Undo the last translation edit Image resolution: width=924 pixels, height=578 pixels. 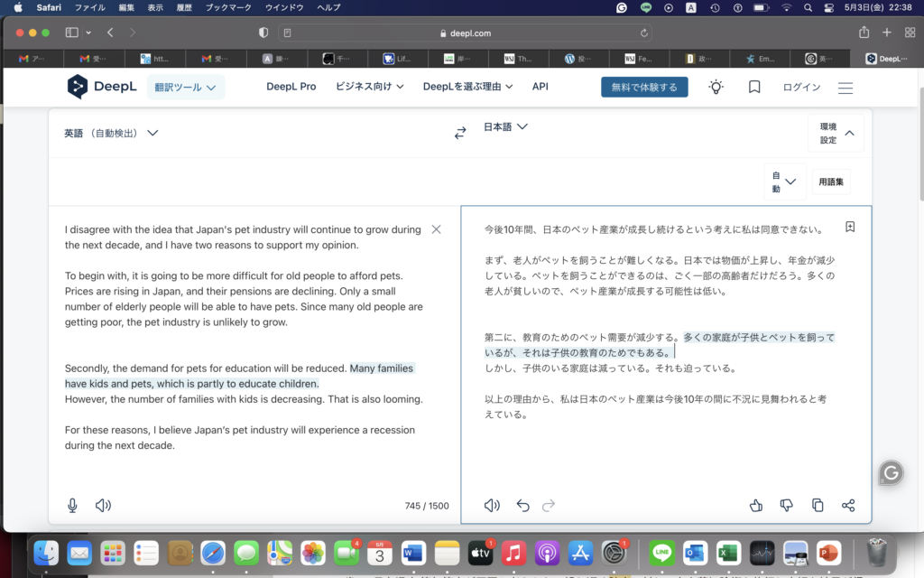(x=522, y=506)
